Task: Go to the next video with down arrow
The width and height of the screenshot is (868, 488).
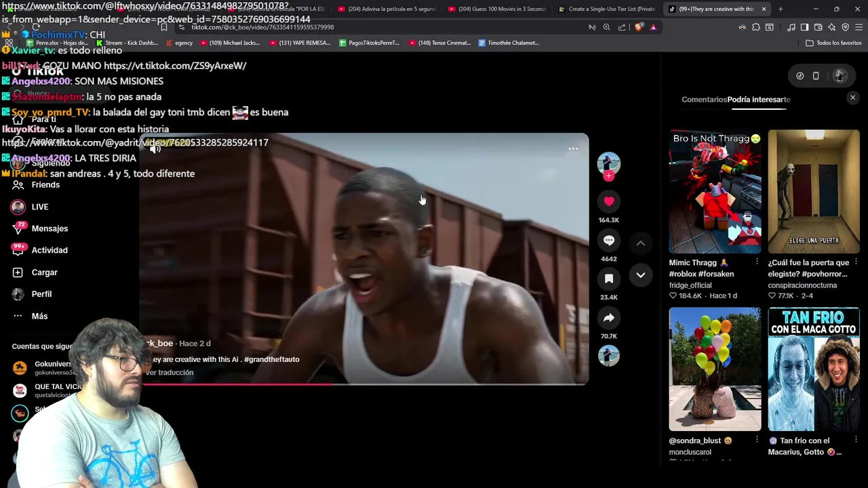Action: point(640,274)
